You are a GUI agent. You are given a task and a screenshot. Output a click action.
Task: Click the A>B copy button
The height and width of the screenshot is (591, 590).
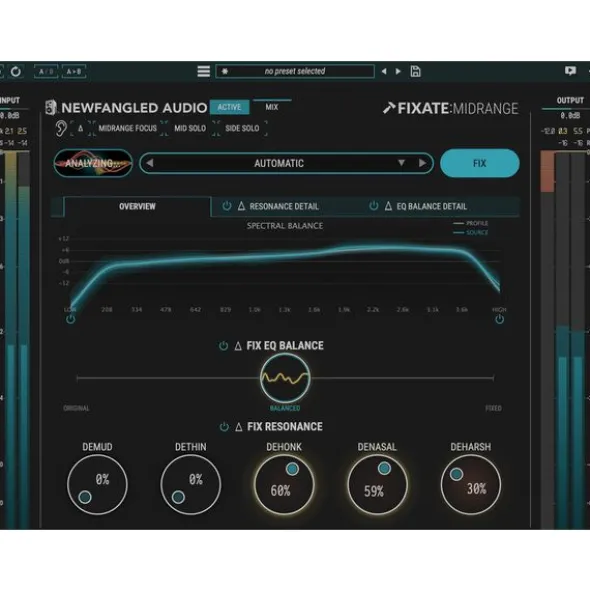point(74,71)
